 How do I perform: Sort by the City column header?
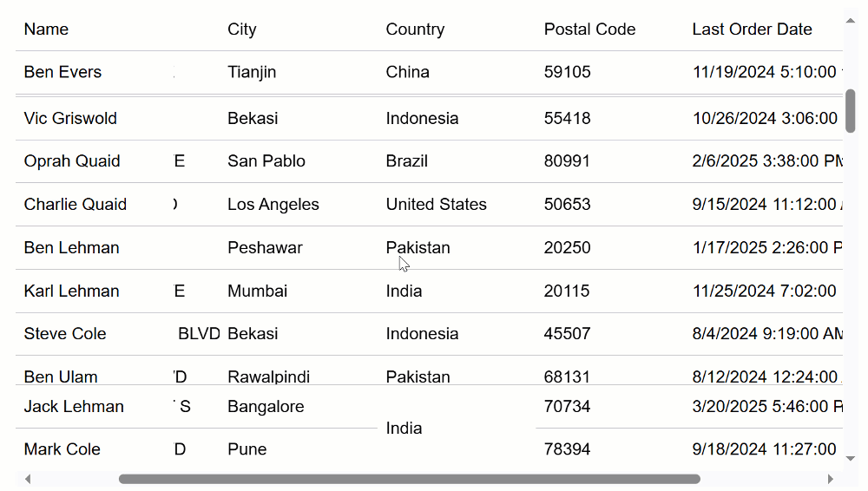point(242,29)
